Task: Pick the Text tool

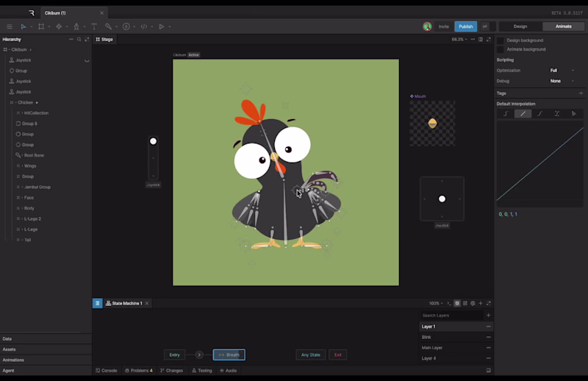Action: point(94,26)
